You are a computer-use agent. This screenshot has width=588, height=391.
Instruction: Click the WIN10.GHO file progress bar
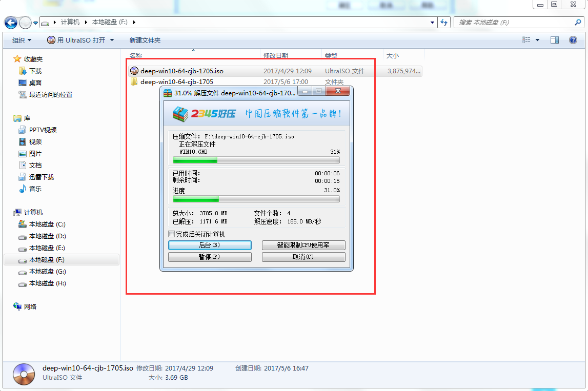(x=256, y=160)
